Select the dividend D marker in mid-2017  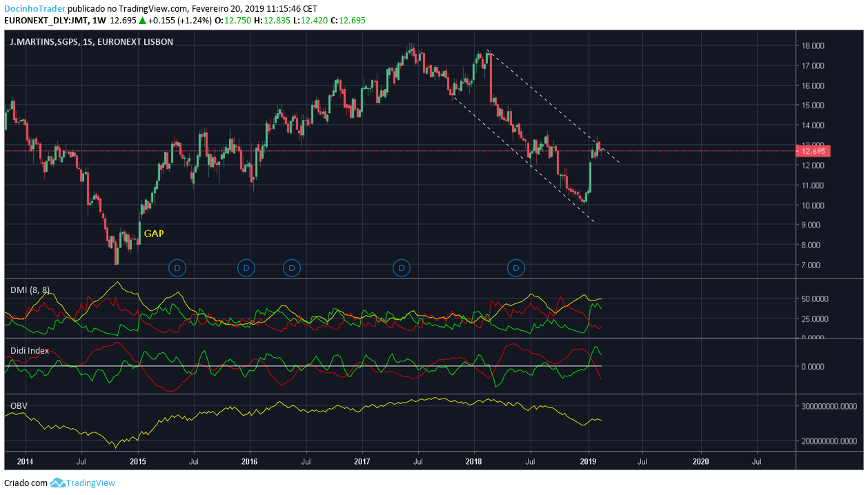tap(402, 267)
